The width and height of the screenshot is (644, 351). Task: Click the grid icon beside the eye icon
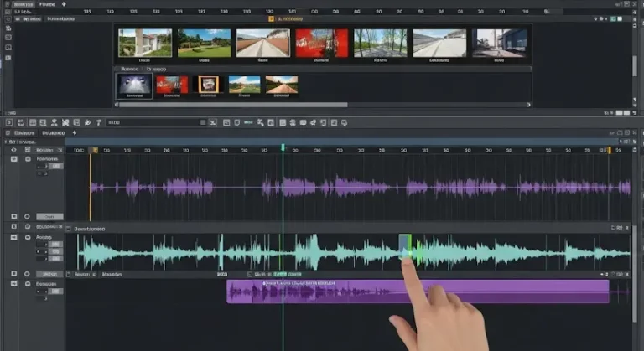[x=28, y=150]
